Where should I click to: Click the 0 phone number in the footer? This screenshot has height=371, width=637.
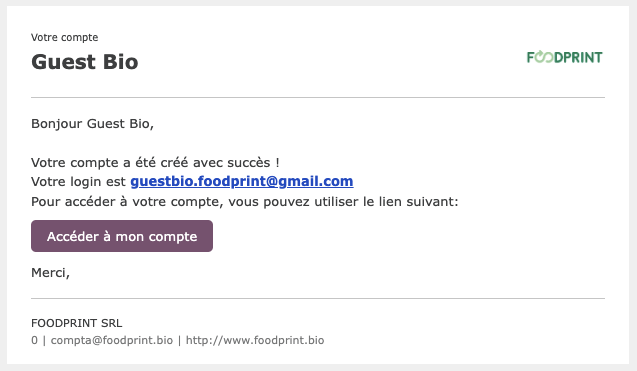[x=35, y=340]
